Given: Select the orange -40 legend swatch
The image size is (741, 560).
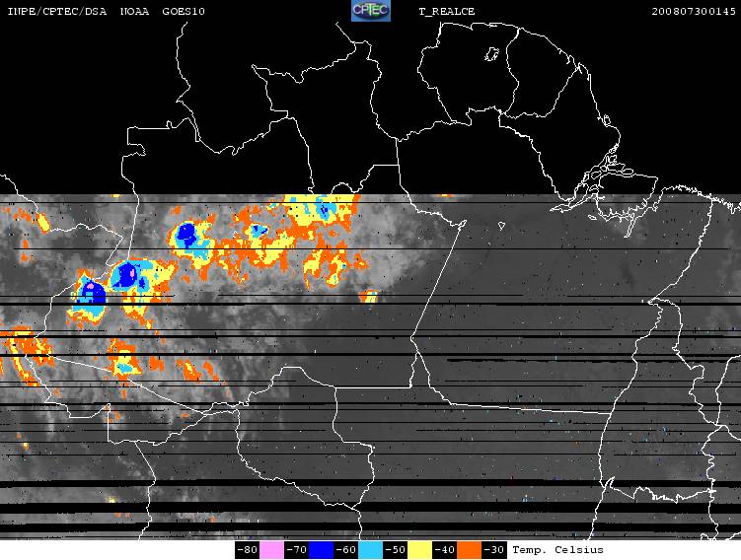Looking at the screenshot, I should click(x=469, y=550).
